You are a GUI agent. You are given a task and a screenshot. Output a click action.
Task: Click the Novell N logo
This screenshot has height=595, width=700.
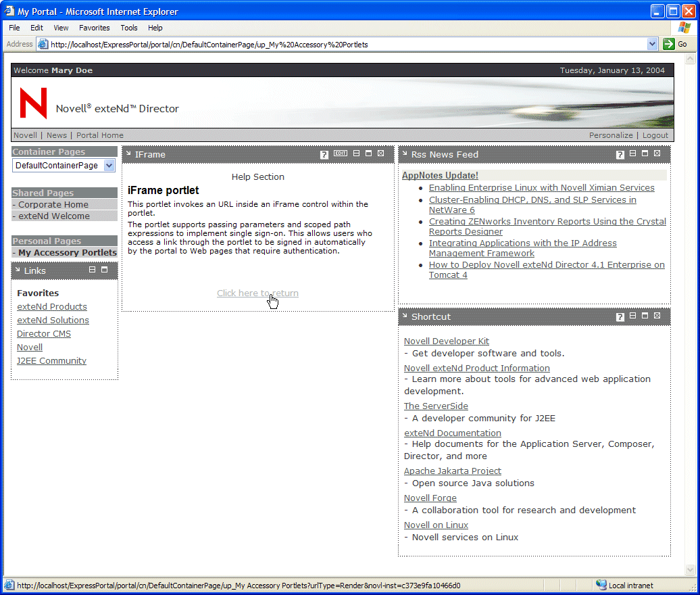pyautogui.click(x=34, y=103)
